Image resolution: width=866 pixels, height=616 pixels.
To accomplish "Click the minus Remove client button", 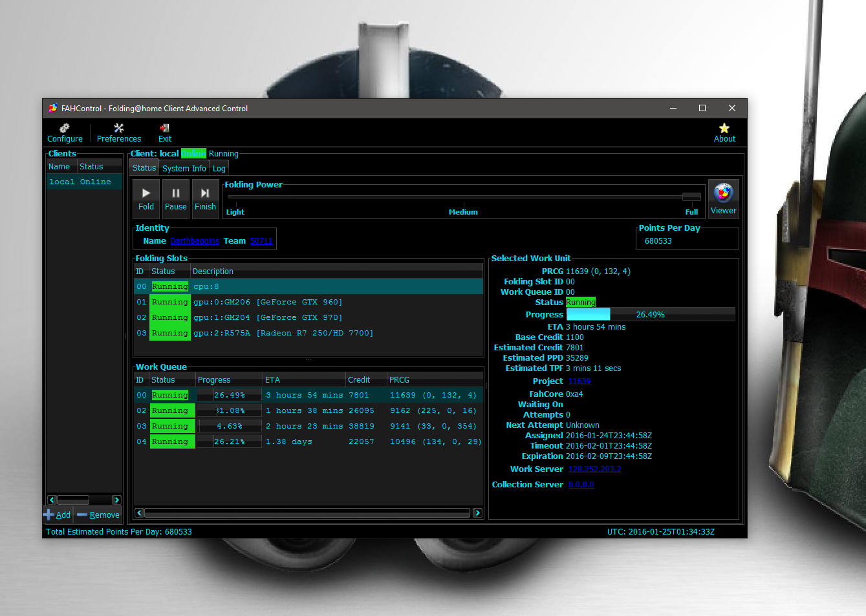I will pyautogui.click(x=98, y=515).
